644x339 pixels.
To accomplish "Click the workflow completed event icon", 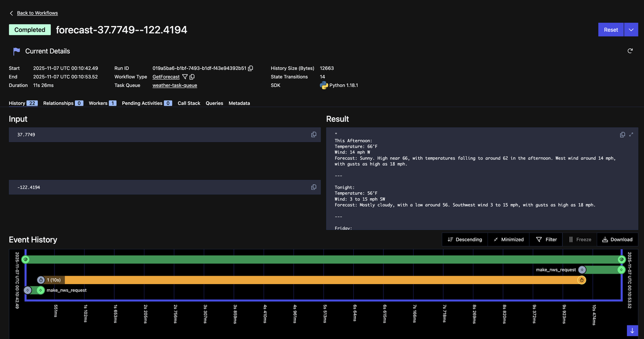I will [x=621, y=260].
